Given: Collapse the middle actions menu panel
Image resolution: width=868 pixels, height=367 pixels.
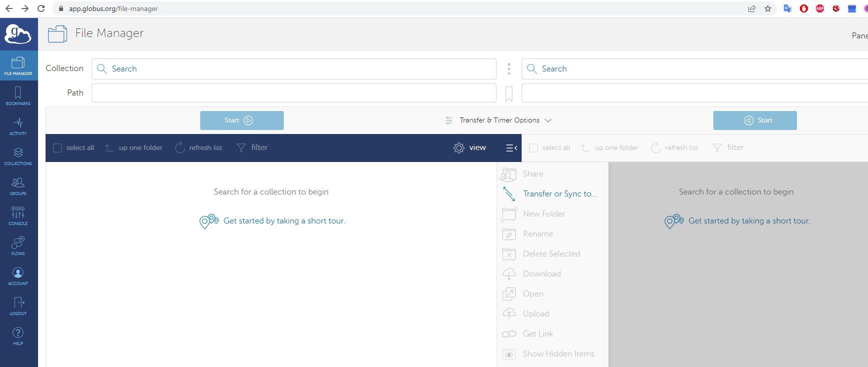Looking at the screenshot, I should pos(511,148).
